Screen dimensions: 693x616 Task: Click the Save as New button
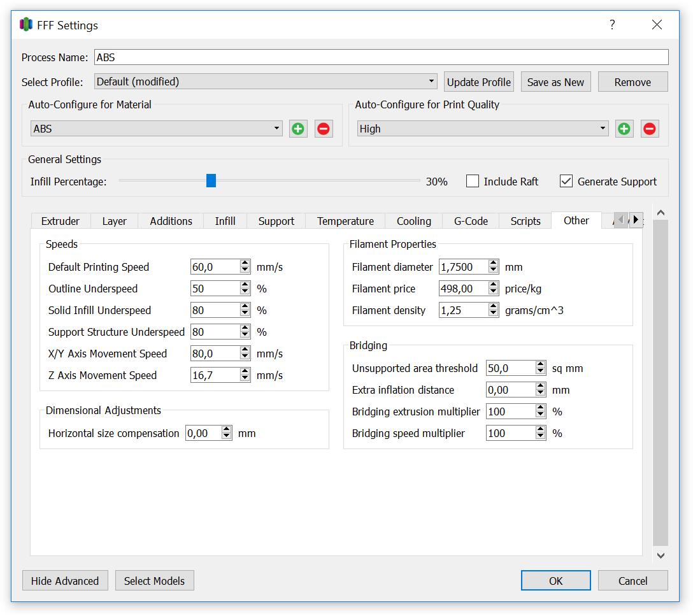(555, 82)
